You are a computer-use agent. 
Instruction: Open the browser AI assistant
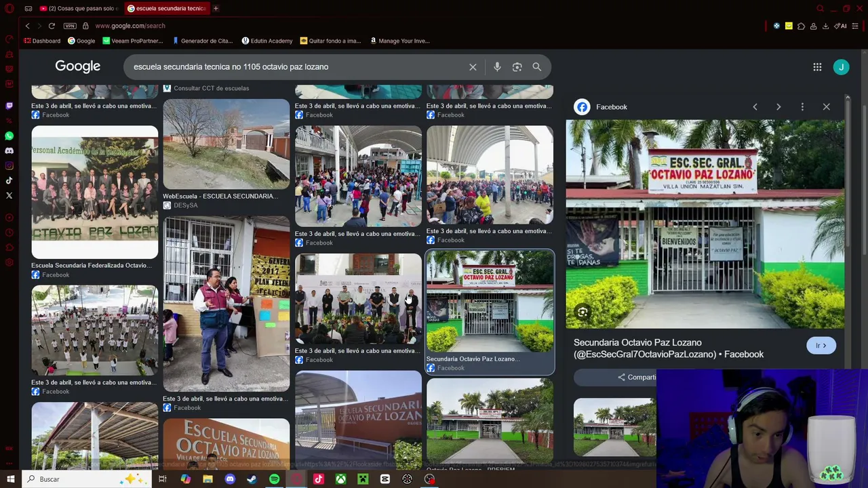(x=841, y=26)
